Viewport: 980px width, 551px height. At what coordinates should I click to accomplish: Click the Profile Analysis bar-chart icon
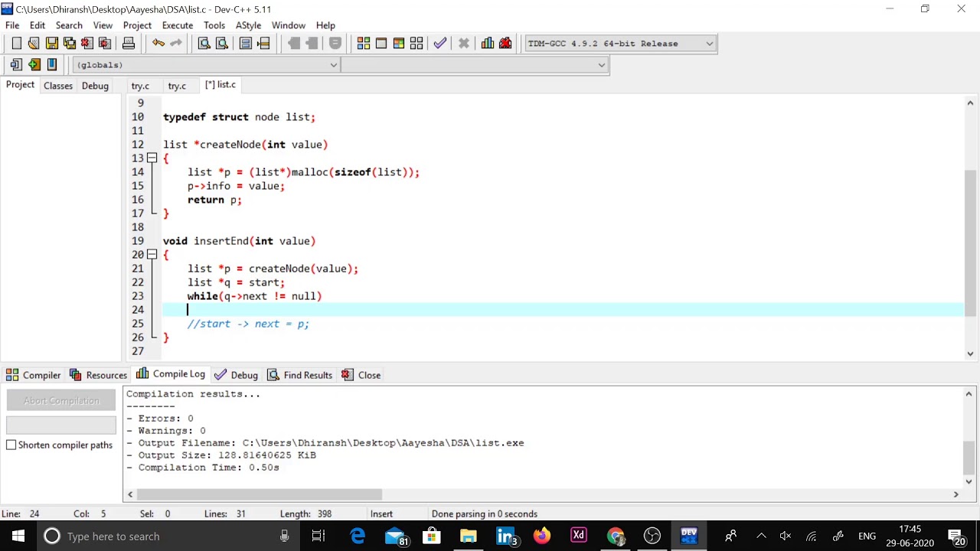pos(488,44)
